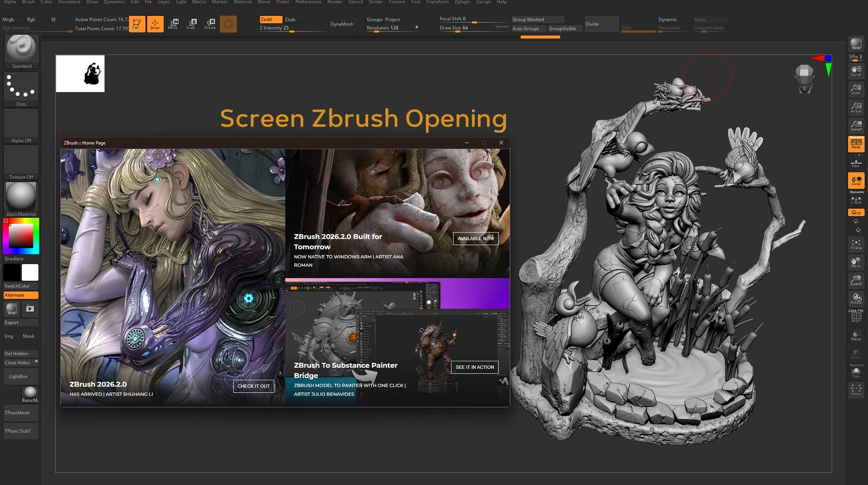Open the Standard brush picker
Viewport: 868px width, 485px height.
coord(22,52)
